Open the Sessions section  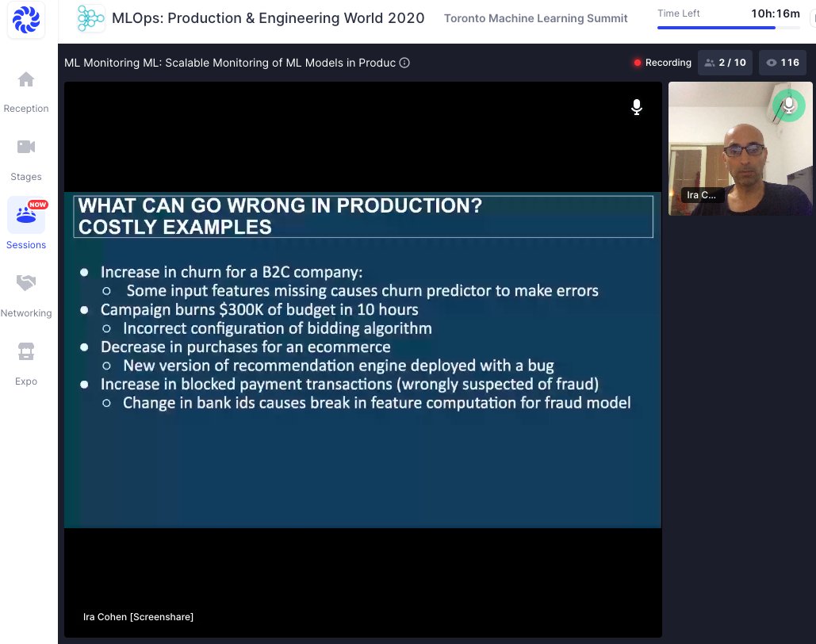[26, 224]
